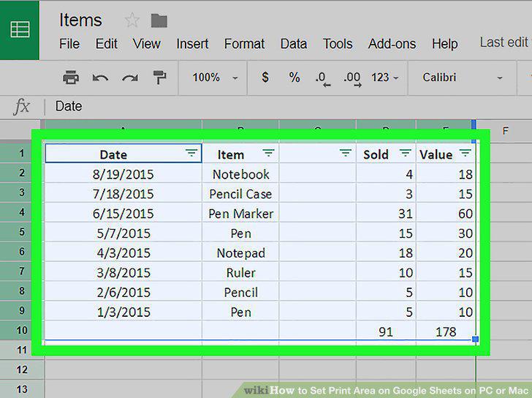Select cell with 2/6/2015
The height and width of the screenshot is (398, 532).
click(123, 293)
